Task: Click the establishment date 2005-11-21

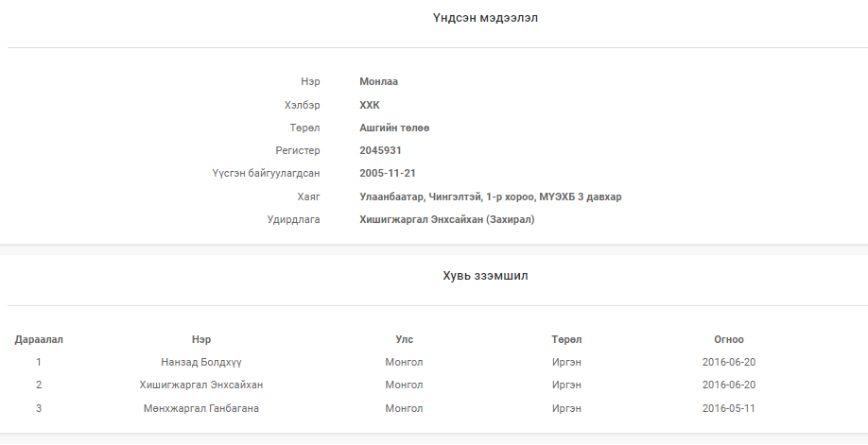Action: click(x=388, y=173)
